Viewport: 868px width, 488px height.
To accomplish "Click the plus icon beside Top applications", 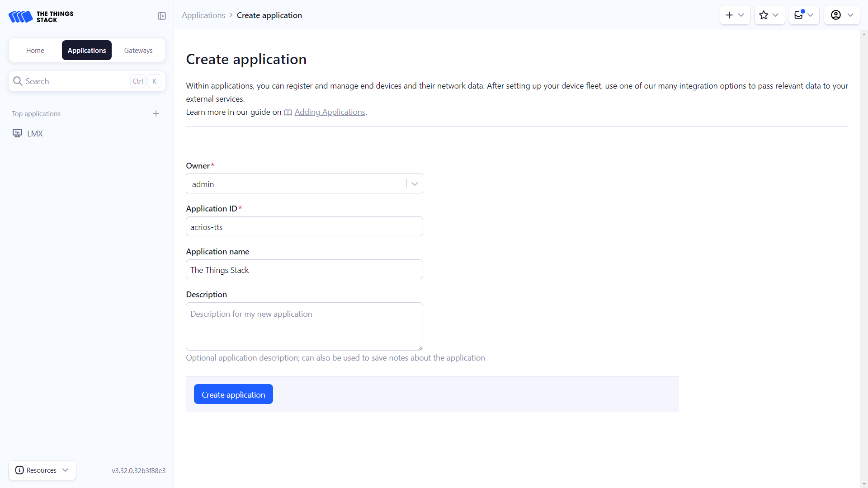I will (x=156, y=113).
